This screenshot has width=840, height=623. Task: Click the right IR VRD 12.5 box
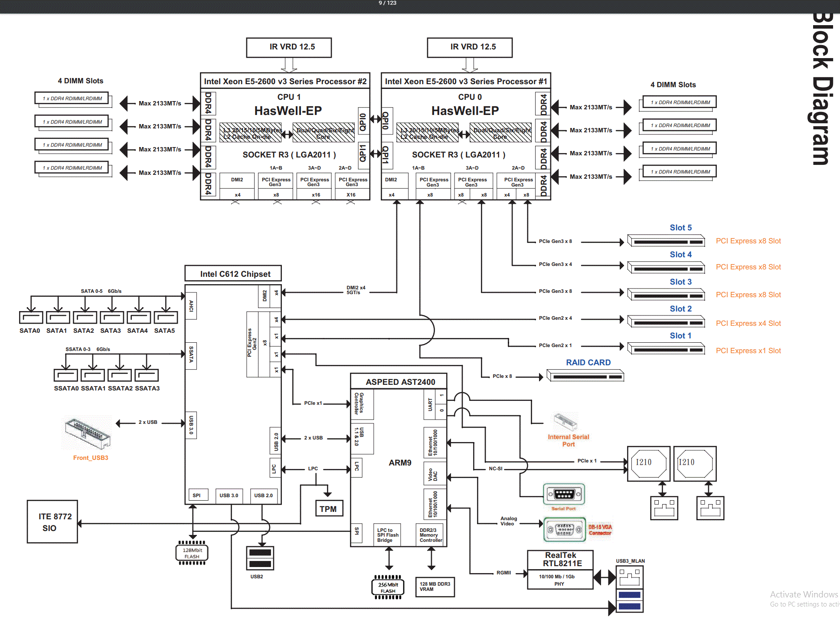(x=470, y=47)
